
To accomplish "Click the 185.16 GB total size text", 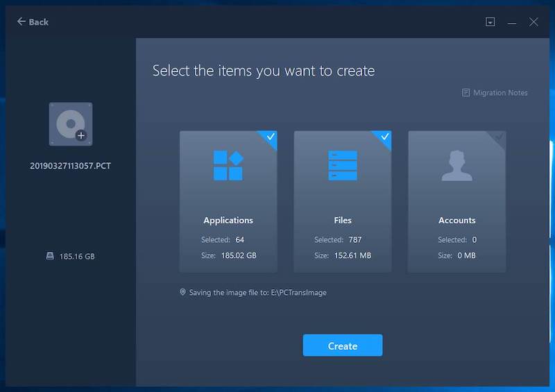I will (77, 257).
